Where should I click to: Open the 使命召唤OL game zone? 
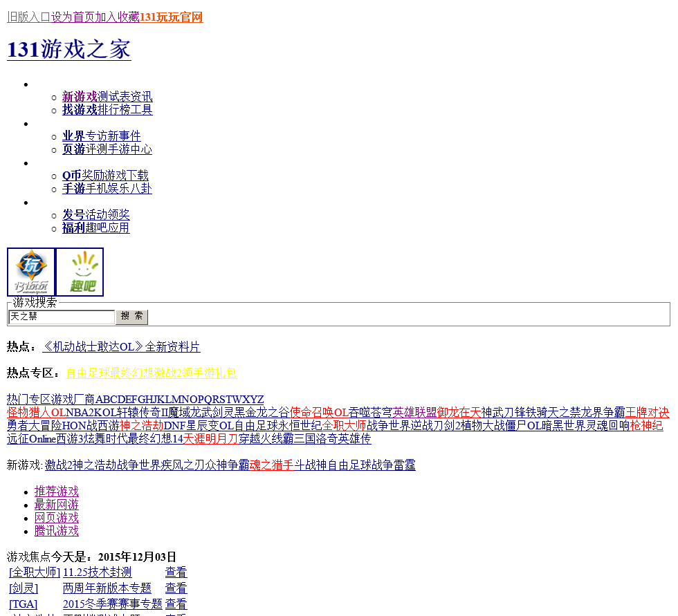pyautogui.click(x=319, y=413)
